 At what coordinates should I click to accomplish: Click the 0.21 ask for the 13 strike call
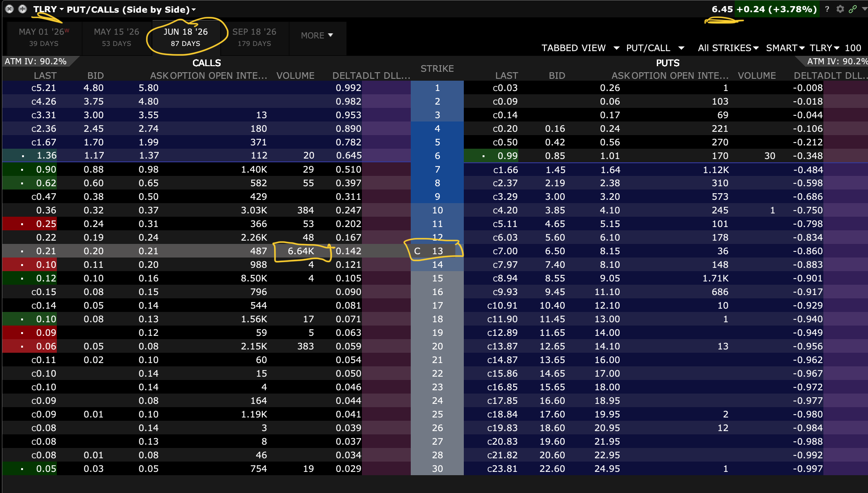[148, 251]
